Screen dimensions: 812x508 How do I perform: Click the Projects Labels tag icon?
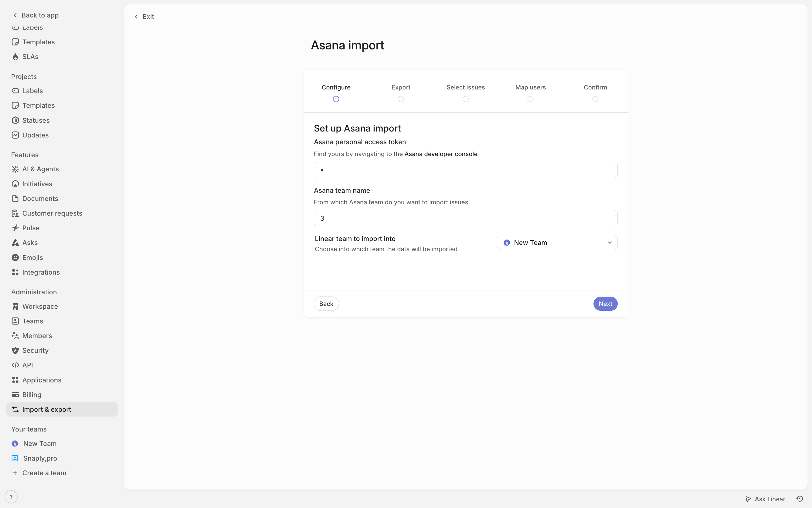15,91
